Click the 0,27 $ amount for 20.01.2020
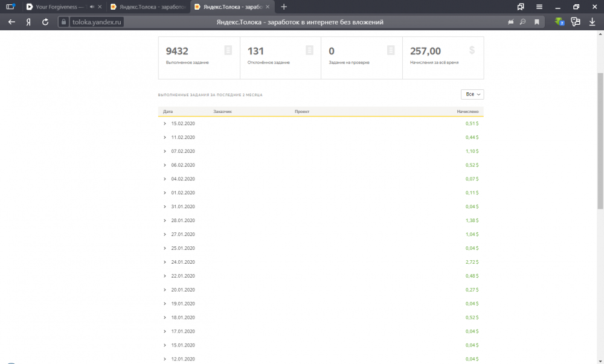This screenshot has height=364, width=604. 472,290
